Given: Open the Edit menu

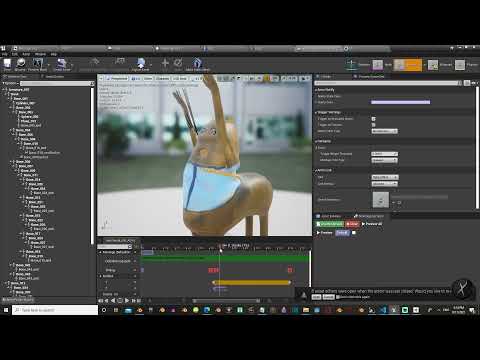Looking at the screenshot, I should pos(15,54).
